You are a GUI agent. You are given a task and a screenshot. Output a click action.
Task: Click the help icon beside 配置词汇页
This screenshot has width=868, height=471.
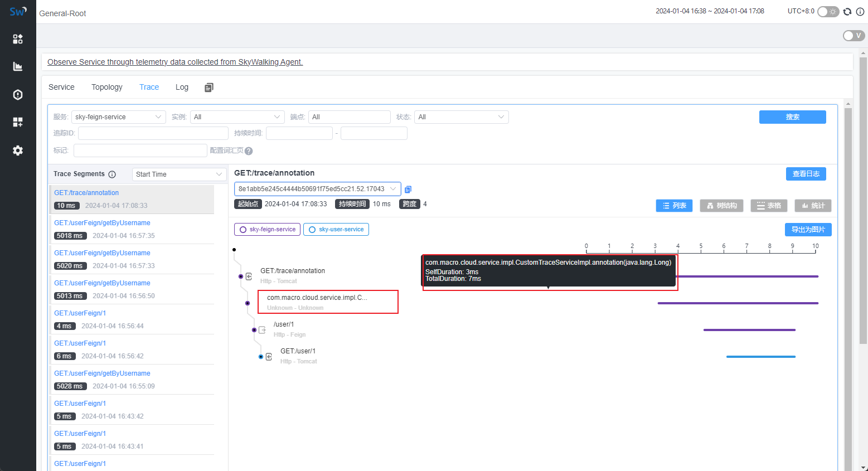(249, 151)
